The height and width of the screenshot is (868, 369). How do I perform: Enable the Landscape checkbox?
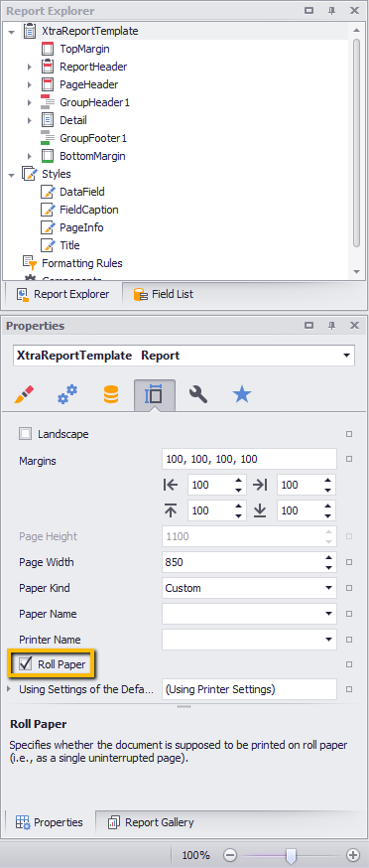(x=25, y=434)
